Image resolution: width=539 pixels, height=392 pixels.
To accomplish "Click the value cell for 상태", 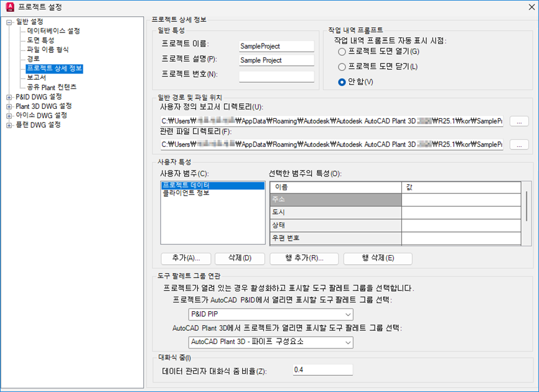I will click(x=461, y=225).
